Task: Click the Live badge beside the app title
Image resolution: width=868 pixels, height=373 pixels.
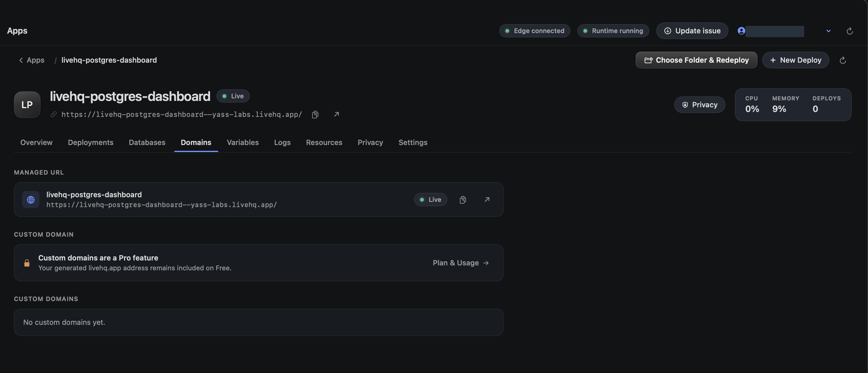Action: point(233,96)
